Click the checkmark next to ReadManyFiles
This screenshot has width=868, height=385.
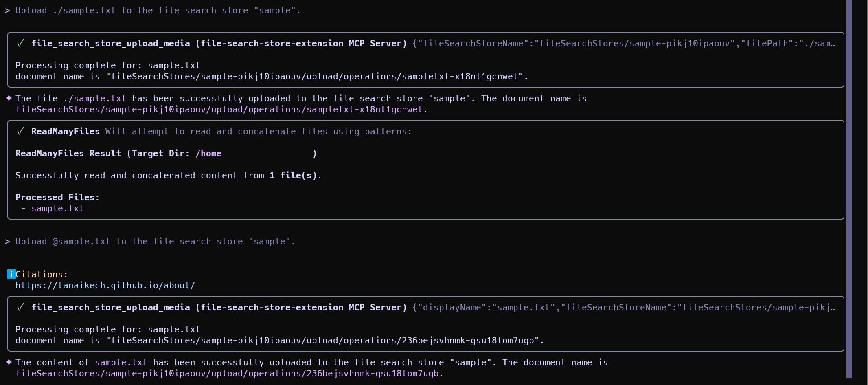[20, 131]
